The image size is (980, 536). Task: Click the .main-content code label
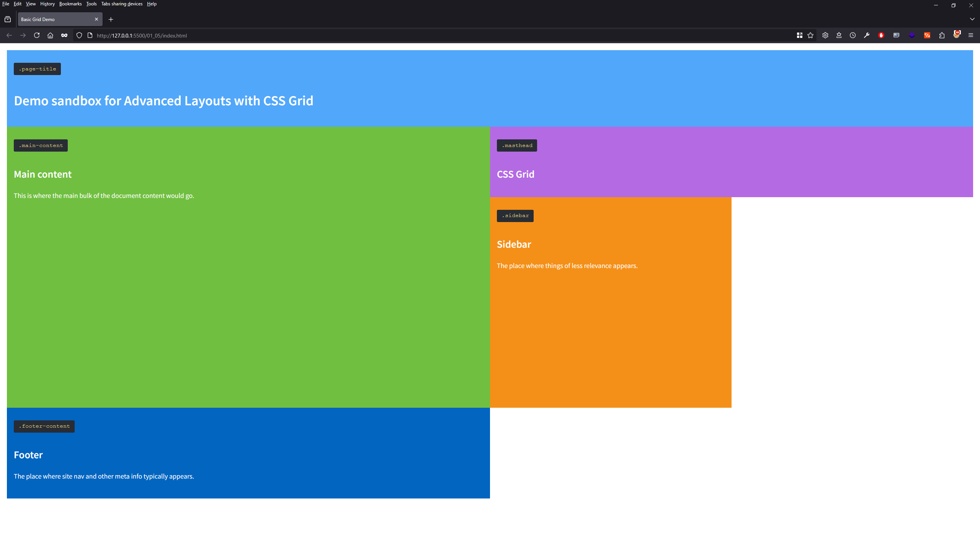41,145
